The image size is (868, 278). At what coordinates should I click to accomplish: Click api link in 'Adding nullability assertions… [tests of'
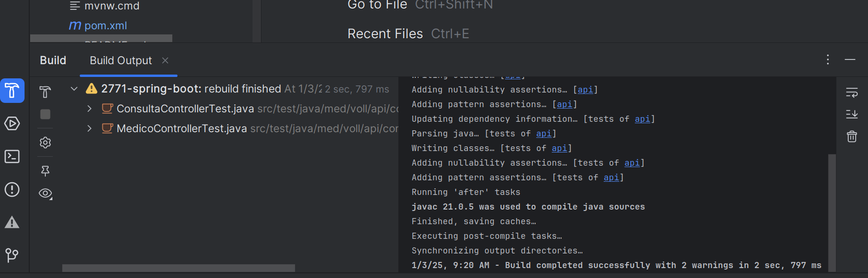[632, 163]
